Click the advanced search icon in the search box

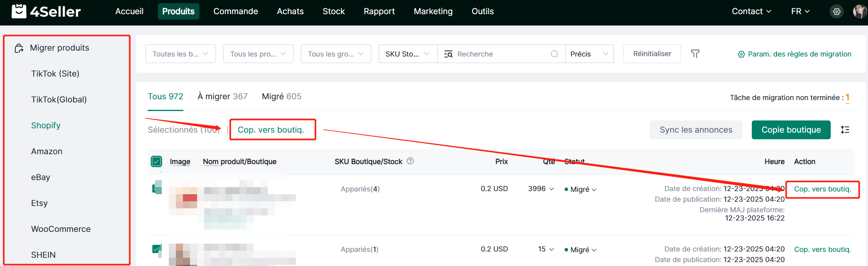point(448,54)
